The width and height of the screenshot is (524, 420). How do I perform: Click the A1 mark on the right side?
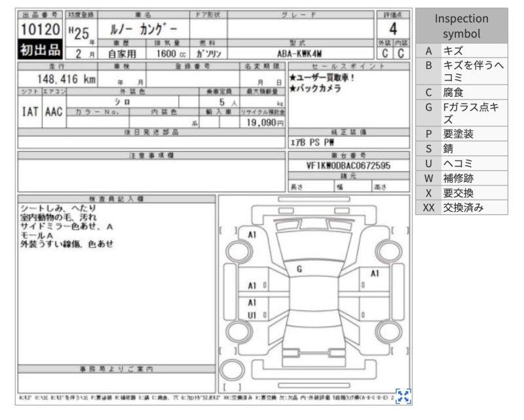[375, 274]
